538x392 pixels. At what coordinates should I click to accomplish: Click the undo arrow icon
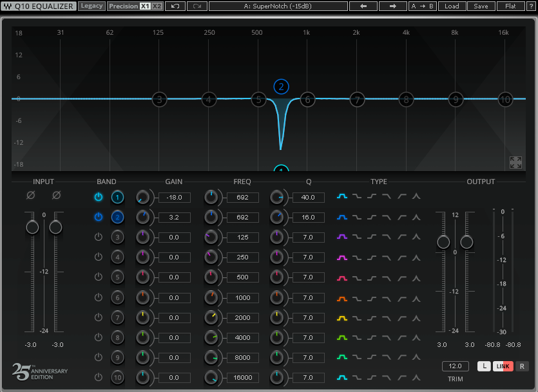(175, 6)
